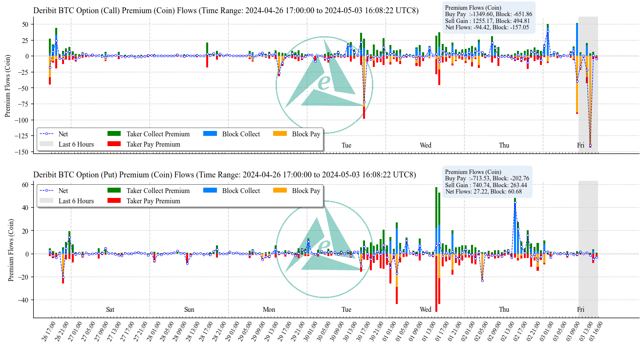Click the orange Block Pay swatch in Put legend

pos(279,191)
